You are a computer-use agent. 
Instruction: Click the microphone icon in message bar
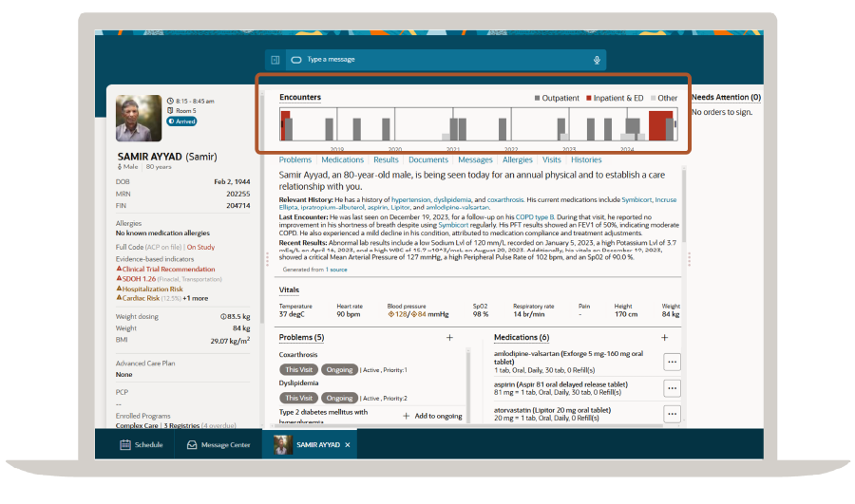pos(597,60)
